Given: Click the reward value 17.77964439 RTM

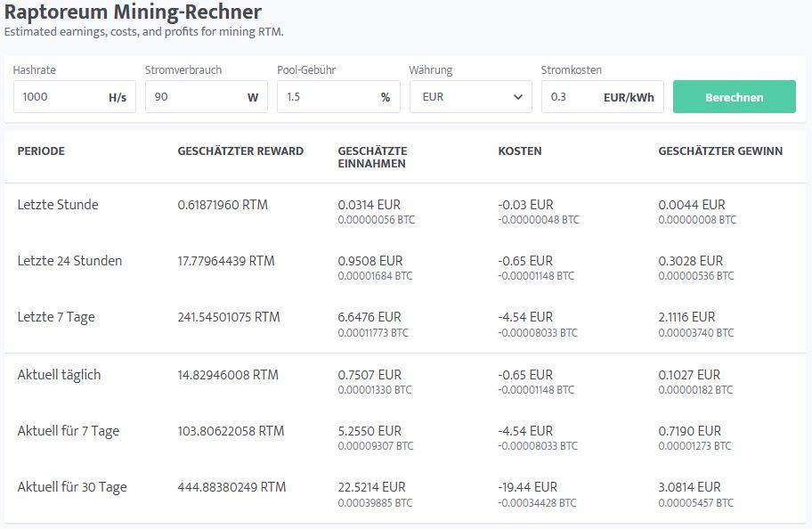Looking at the screenshot, I should (226, 261).
